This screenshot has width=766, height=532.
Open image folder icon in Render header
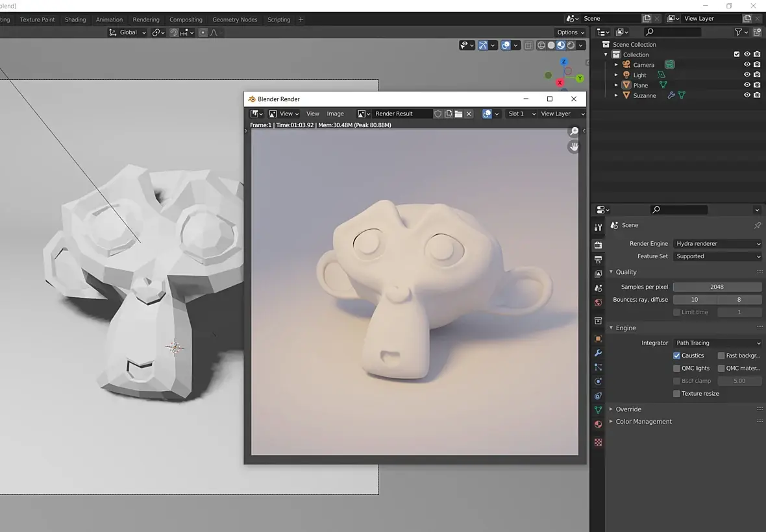(458, 114)
